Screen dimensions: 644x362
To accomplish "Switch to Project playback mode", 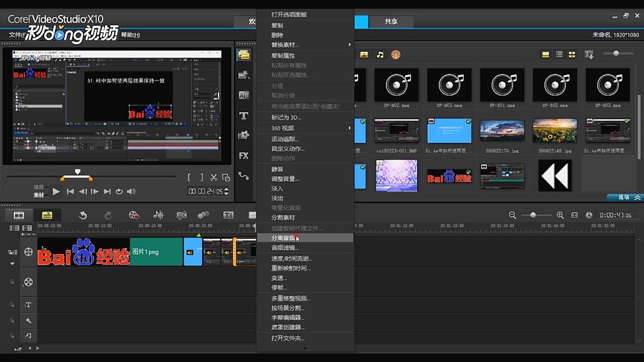I will (39, 187).
